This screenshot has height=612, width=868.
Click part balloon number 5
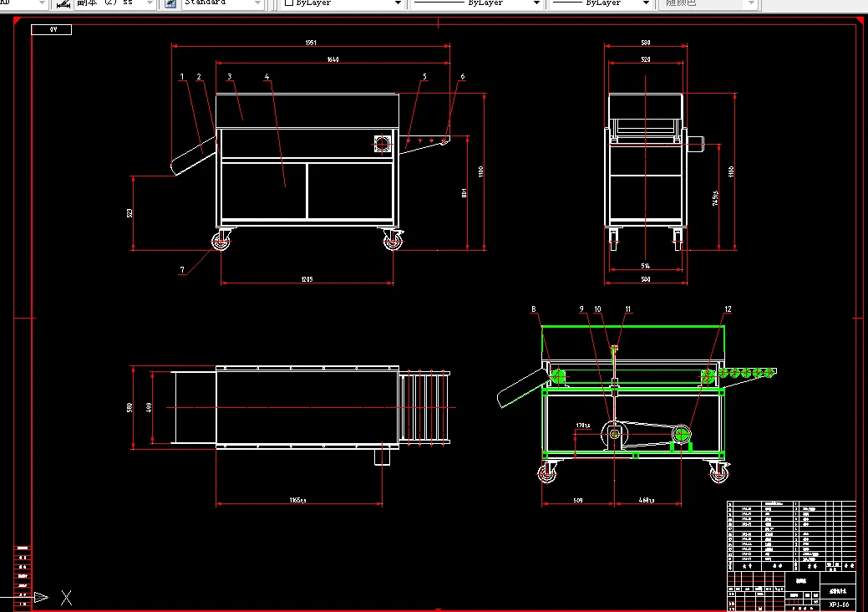424,76
